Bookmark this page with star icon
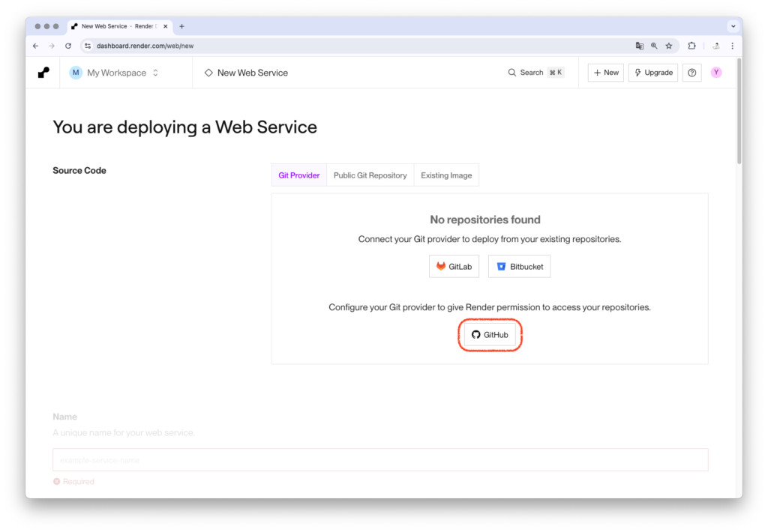This screenshot has width=768, height=532. click(x=668, y=46)
